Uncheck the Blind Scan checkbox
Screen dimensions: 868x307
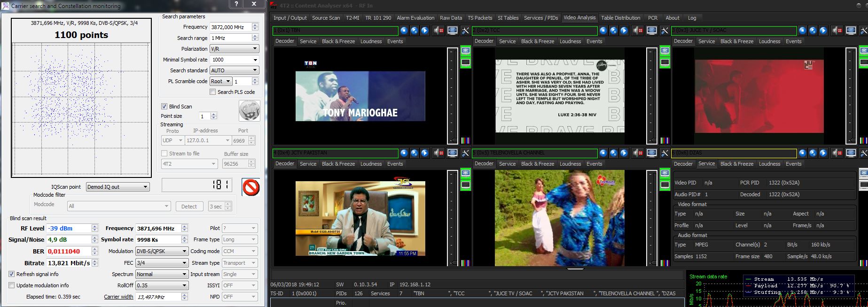pos(164,107)
